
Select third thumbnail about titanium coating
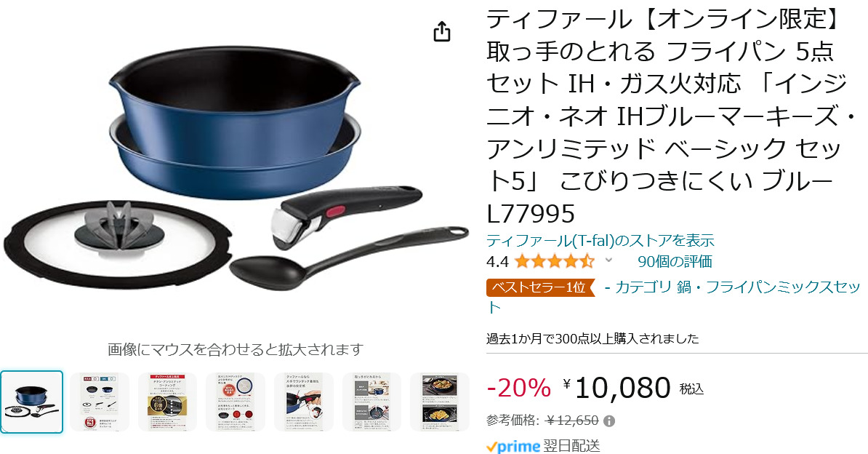(167, 402)
